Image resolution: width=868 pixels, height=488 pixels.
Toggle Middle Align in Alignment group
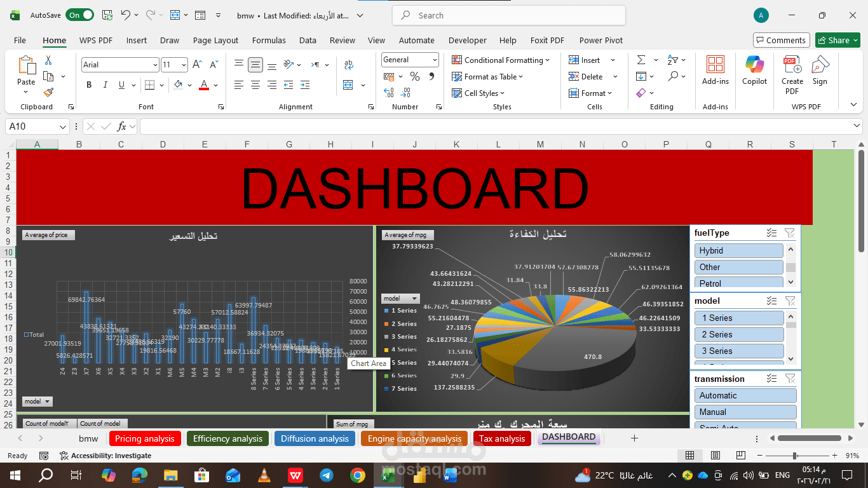point(255,64)
